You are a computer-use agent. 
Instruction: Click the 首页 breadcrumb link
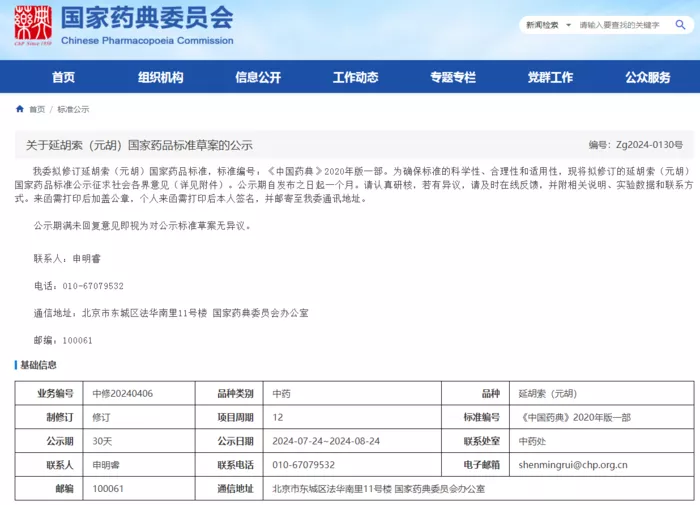point(37,109)
